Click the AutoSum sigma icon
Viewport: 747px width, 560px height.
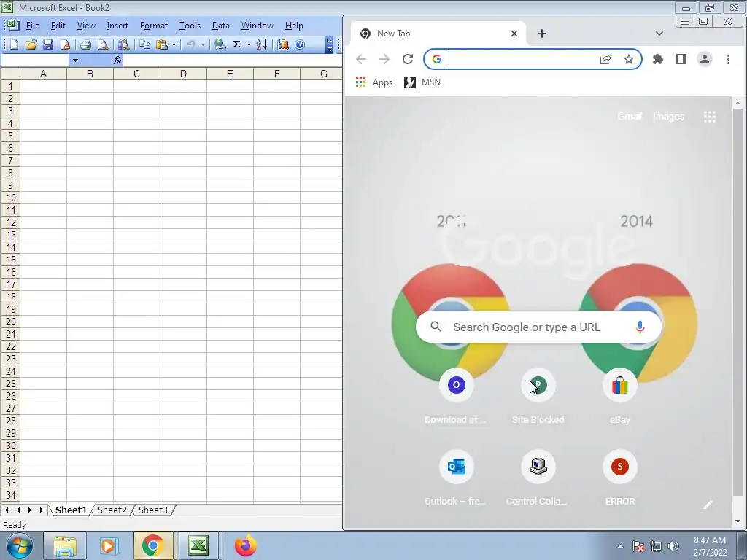tap(237, 44)
